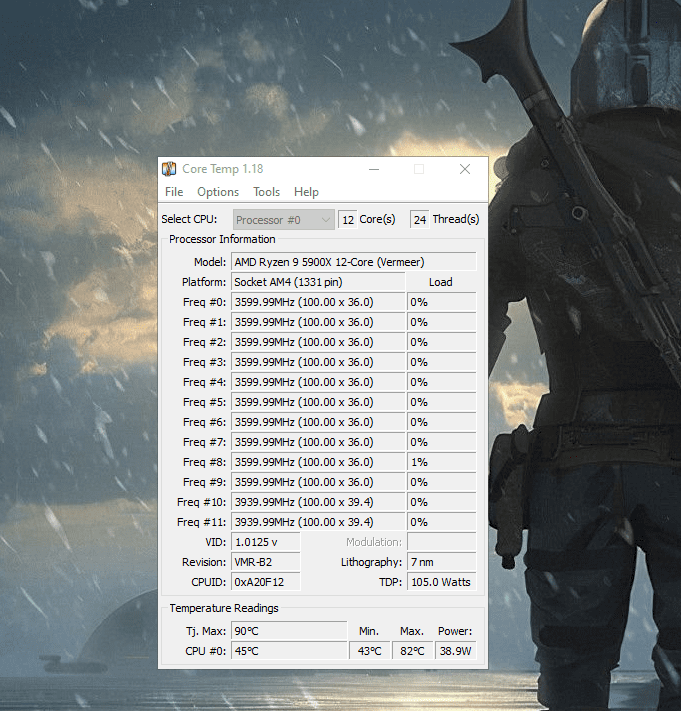Click the Min. temperature value 43°C
Viewport: 681px width, 711px height.
370,651
